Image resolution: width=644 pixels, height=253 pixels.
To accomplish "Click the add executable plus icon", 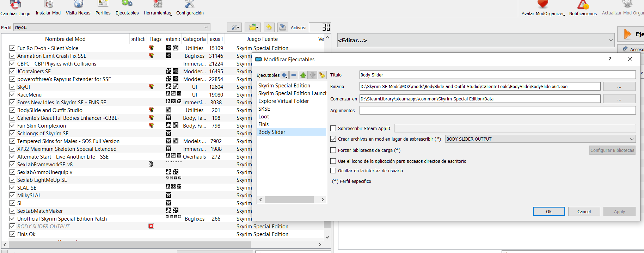I will 284,75.
